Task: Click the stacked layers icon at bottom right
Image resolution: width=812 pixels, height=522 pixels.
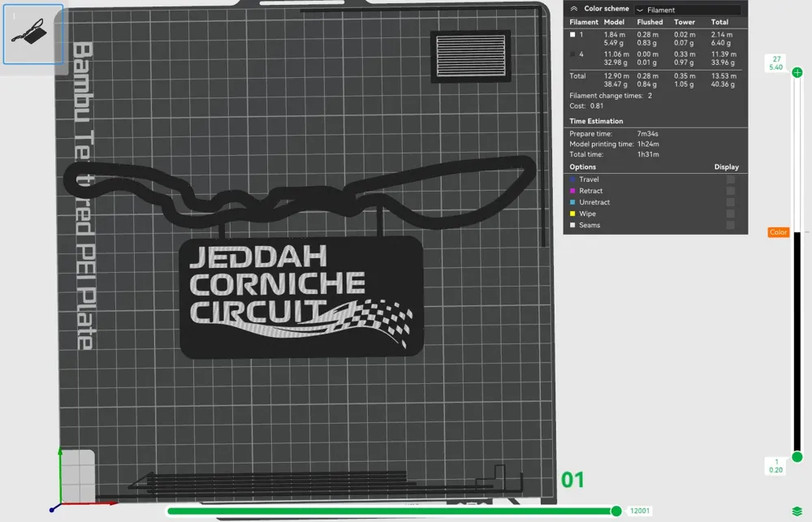Action: (x=797, y=510)
